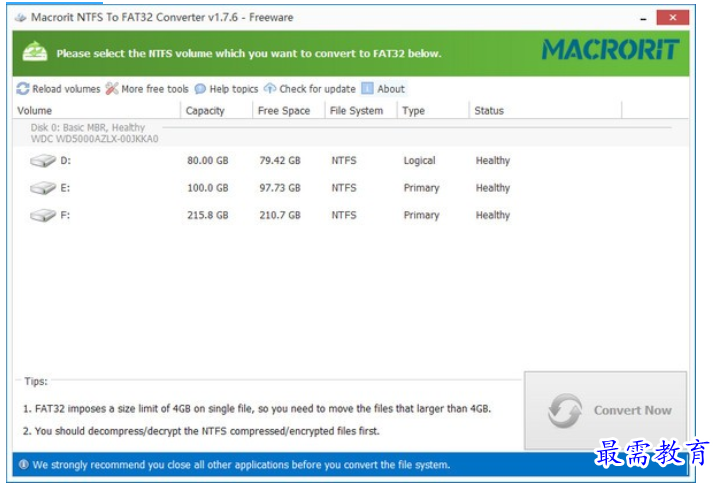Click the Help topics speech bubble icon
The image size is (718, 484).
(x=200, y=89)
